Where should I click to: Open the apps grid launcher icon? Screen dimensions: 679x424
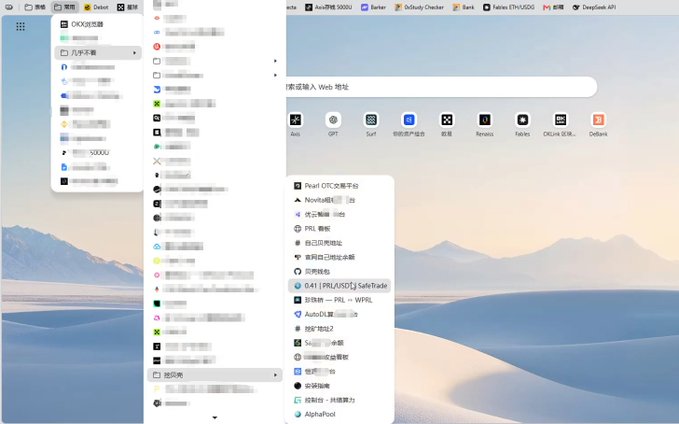(20, 26)
